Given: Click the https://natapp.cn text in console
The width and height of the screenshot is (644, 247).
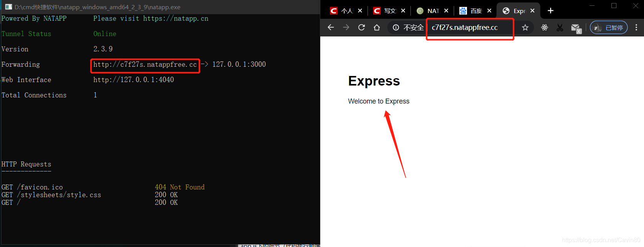Looking at the screenshot, I should 176,18.
